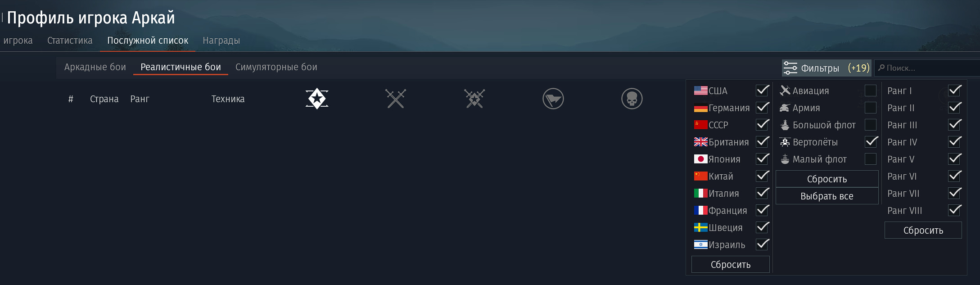Click the Aviation crossed planes icon
The image size is (980, 285).
[x=785, y=90]
